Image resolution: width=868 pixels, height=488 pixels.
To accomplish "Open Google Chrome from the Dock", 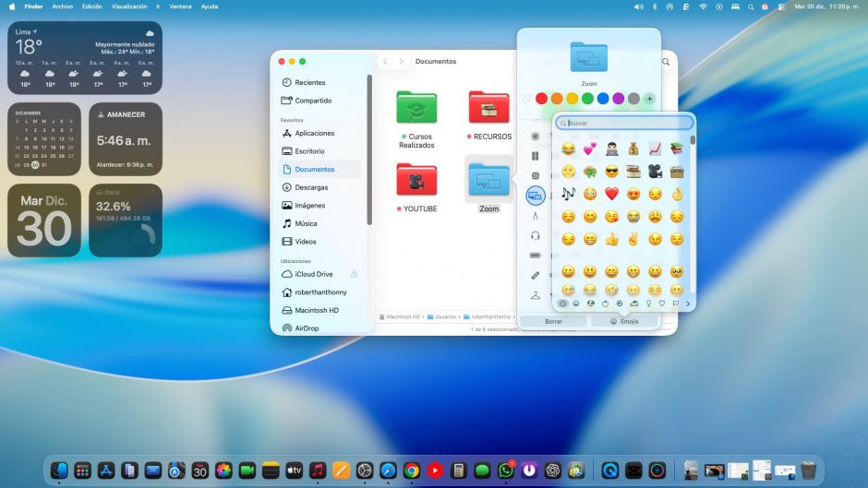I will (412, 470).
